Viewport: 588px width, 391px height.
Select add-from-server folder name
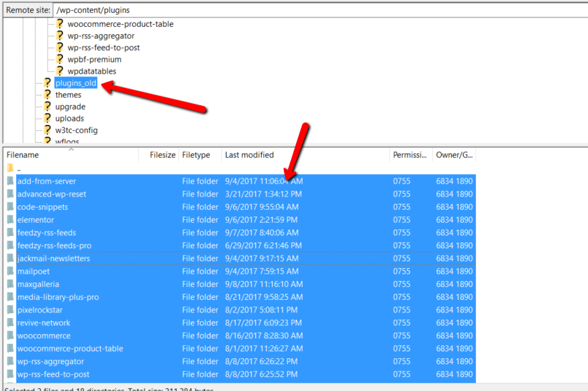(x=46, y=181)
